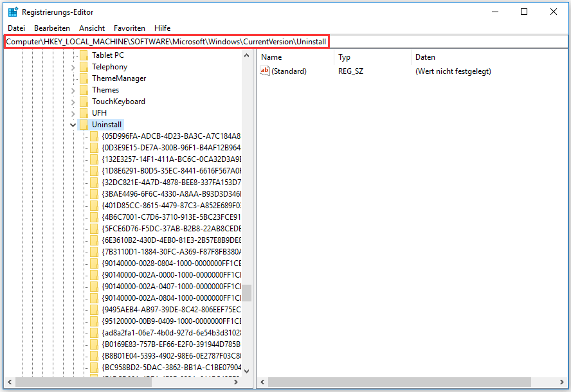Select key {BC958BD2-5DAC-3862
The image size is (571, 392).
click(171, 367)
